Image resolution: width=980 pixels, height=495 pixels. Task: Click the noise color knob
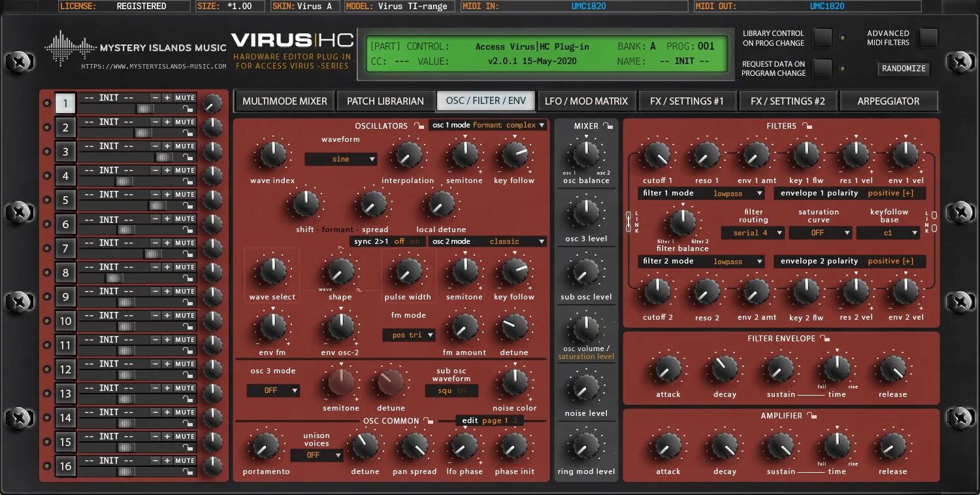coord(514,383)
